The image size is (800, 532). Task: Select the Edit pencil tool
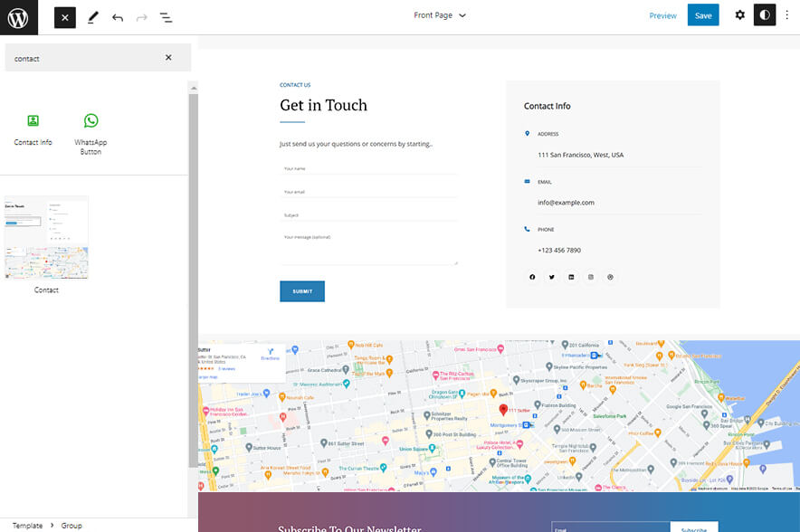pyautogui.click(x=92, y=17)
